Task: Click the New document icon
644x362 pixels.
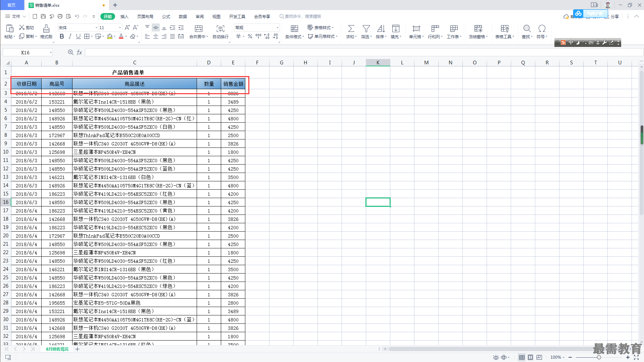Action: pyautogui.click(x=35, y=16)
